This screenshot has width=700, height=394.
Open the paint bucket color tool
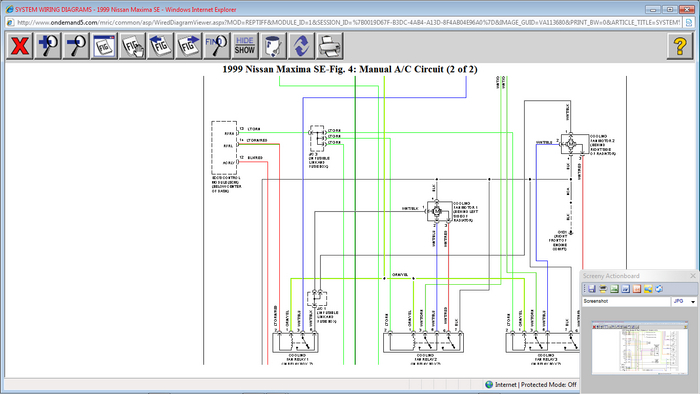pyautogui.click(x=273, y=46)
